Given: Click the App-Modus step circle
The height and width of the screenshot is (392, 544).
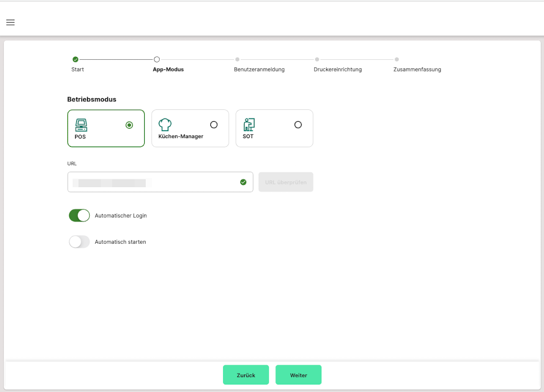Looking at the screenshot, I should (156, 59).
